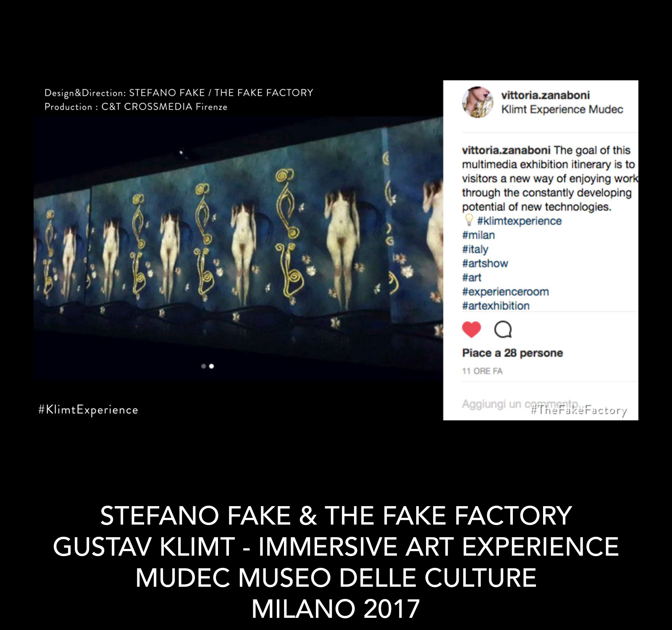The image size is (672, 630).
Task: Open the #italy hashtag
Action: 475,249
